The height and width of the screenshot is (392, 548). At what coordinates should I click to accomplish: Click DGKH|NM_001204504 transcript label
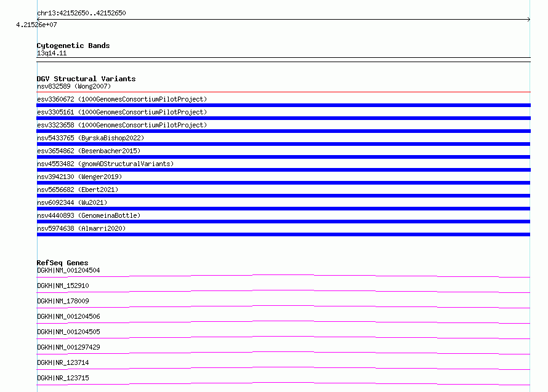68,270
